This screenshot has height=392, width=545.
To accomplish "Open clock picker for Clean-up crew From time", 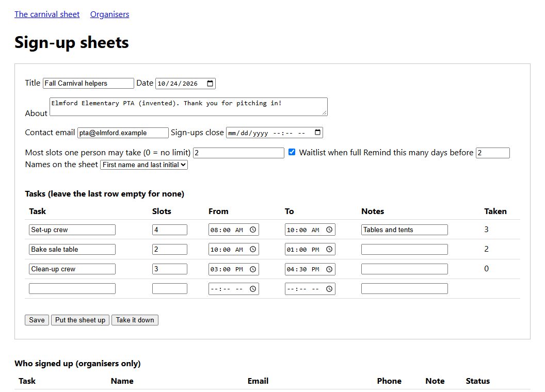I will tap(253, 269).
